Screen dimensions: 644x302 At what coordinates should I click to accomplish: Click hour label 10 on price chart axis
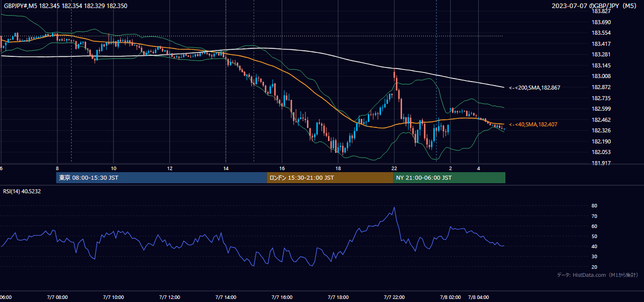pos(113,168)
